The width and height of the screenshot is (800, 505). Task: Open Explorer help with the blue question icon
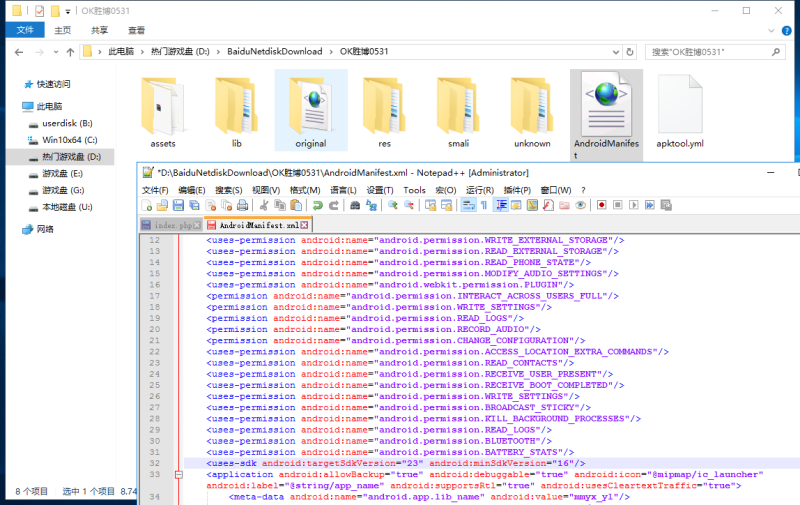pyautogui.click(x=787, y=31)
